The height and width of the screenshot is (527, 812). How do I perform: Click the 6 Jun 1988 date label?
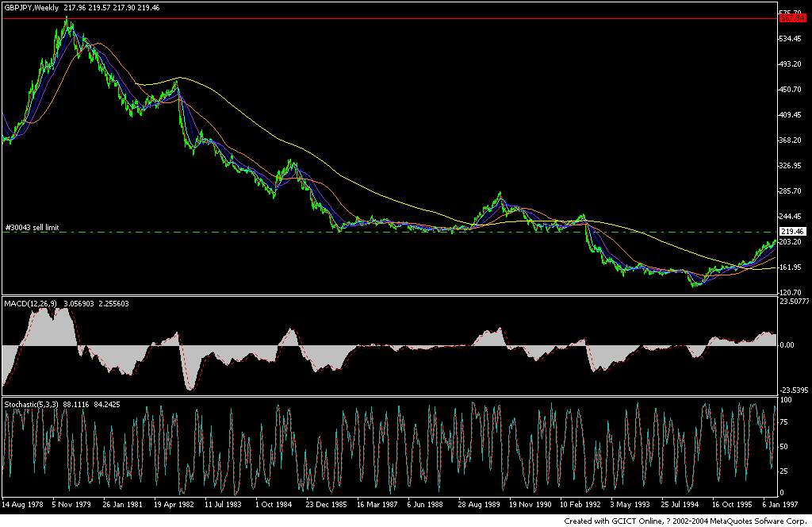pos(426,504)
